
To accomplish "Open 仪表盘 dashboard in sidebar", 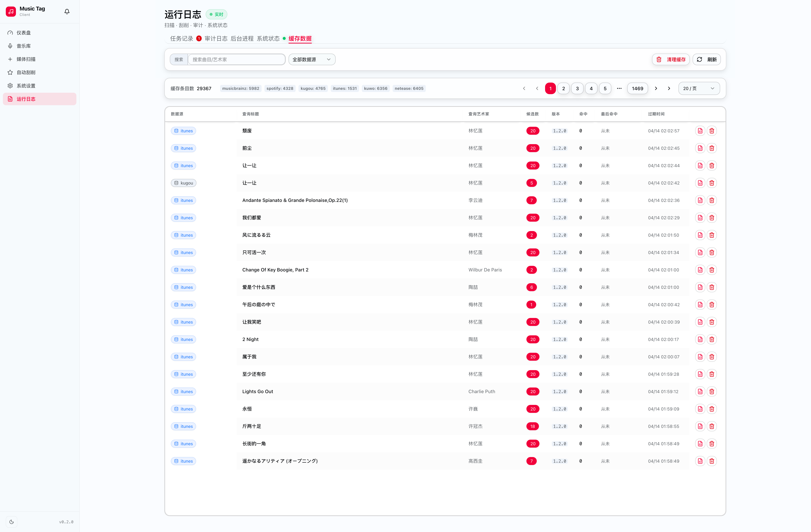I will [x=24, y=33].
